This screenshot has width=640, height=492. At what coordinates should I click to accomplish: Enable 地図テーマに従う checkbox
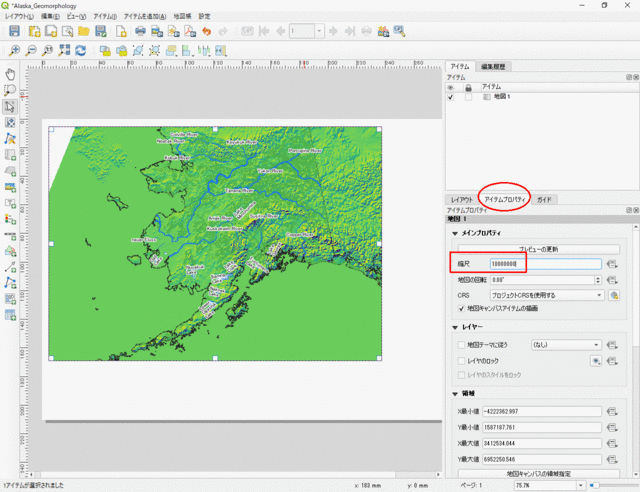pyautogui.click(x=461, y=345)
